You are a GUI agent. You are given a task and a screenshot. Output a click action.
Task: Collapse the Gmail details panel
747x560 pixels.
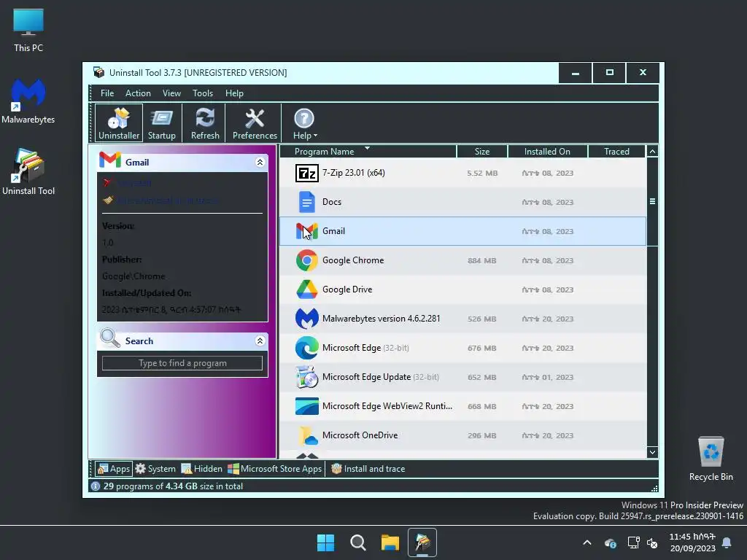point(260,163)
